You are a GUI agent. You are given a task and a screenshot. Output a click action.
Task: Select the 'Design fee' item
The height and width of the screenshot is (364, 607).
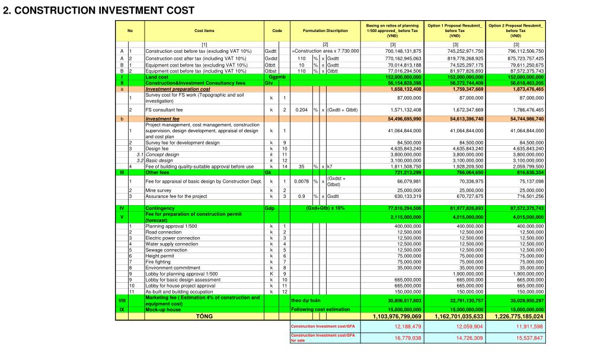(x=156, y=149)
